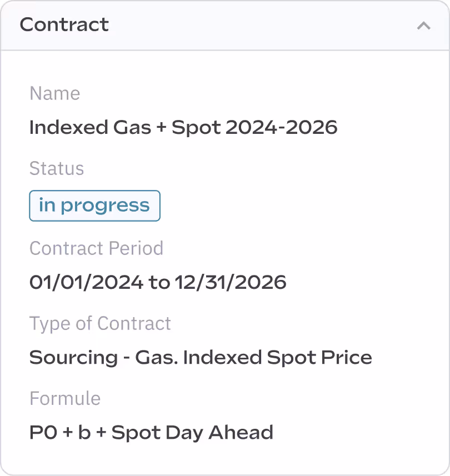Click the Contract panel title
The height and width of the screenshot is (476, 450).
(x=64, y=24)
